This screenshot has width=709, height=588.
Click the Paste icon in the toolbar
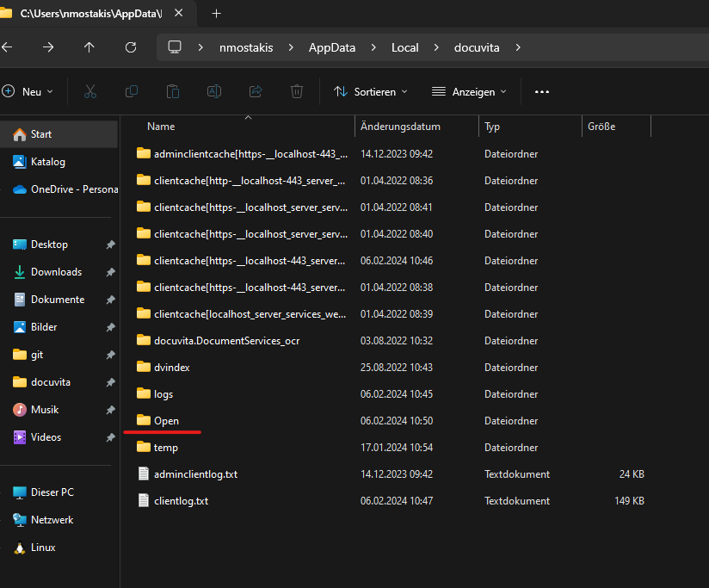point(172,91)
